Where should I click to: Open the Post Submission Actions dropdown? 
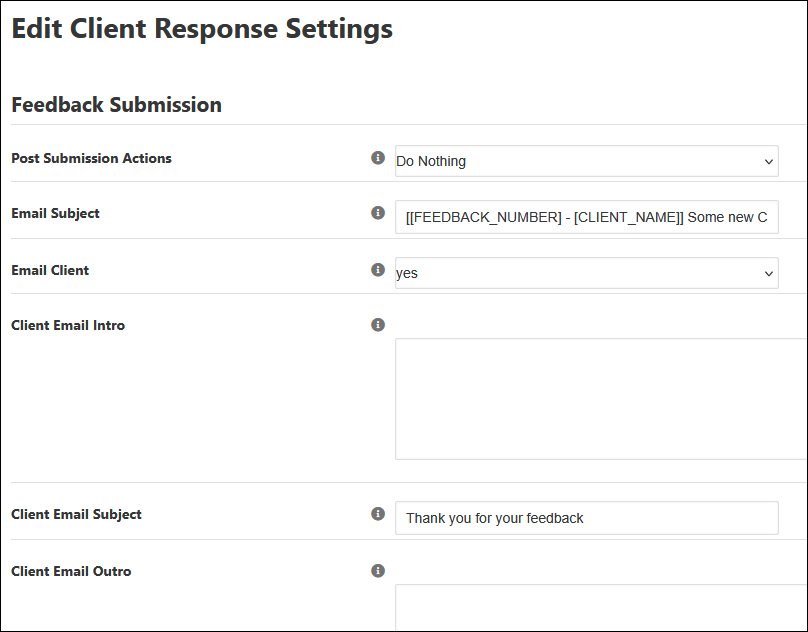click(586, 161)
